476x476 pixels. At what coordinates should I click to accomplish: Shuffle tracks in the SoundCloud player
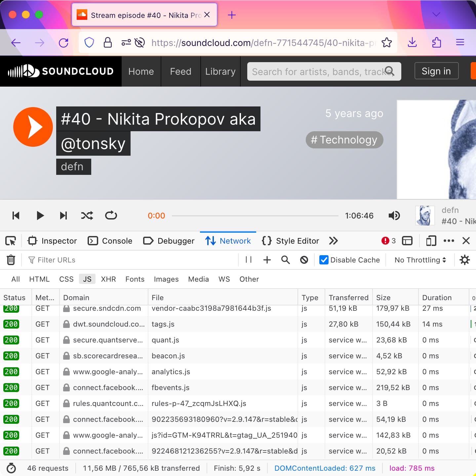tap(87, 216)
